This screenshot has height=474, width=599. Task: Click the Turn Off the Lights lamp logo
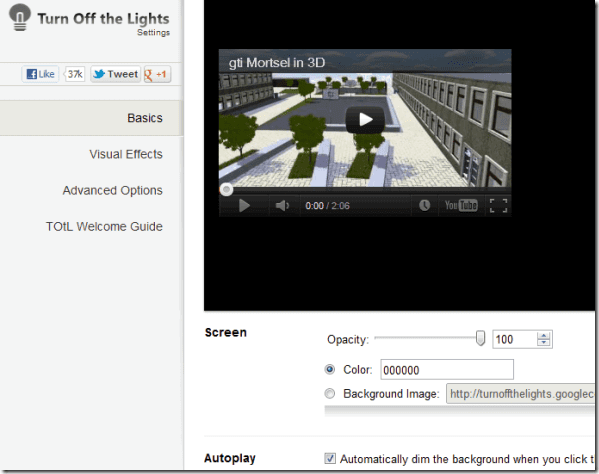pyautogui.click(x=19, y=17)
